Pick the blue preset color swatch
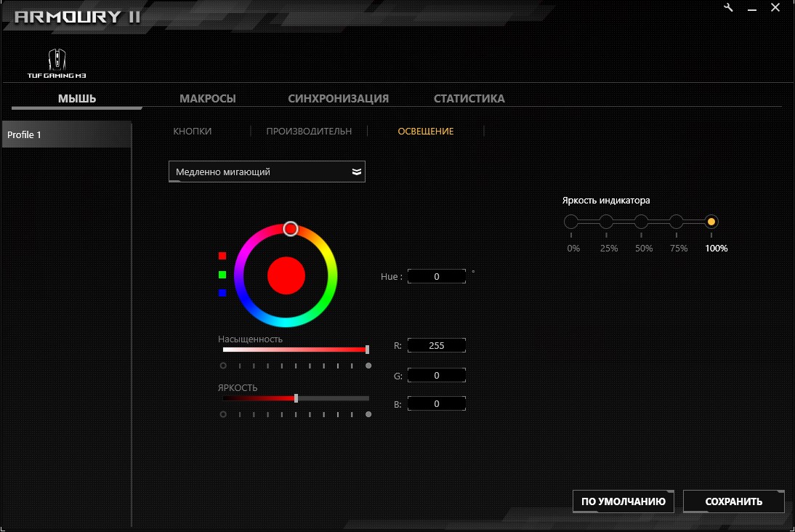The height and width of the screenshot is (532, 795). coord(222,293)
